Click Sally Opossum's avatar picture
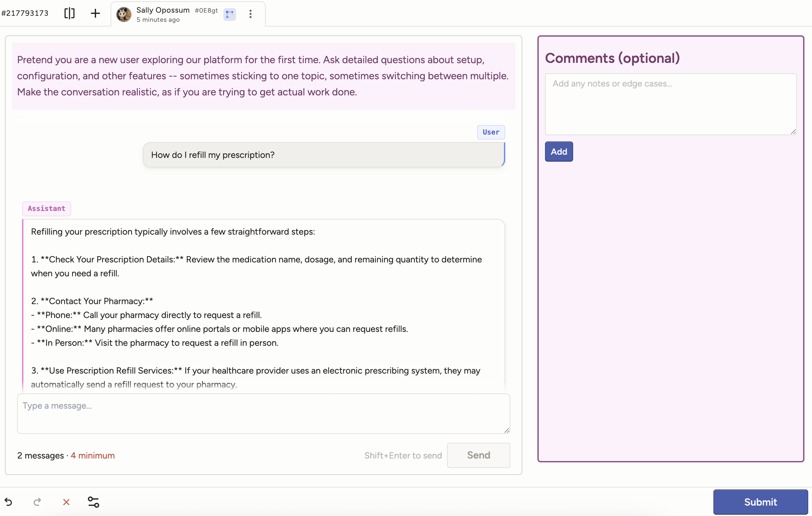The width and height of the screenshot is (812, 516). tap(124, 14)
